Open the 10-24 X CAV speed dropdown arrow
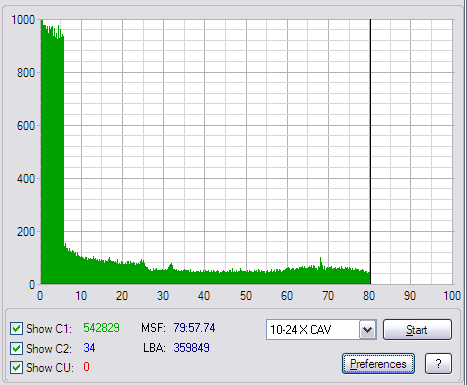Image resolution: width=467 pixels, height=385 pixels. click(x=367, y=330)
